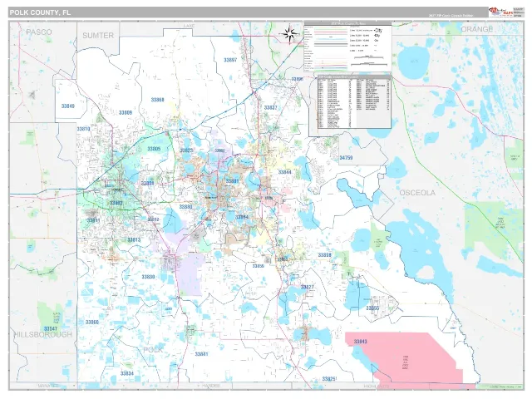This screenshot has height=399, width=532.
Task: Click the HIGHLANDS label on the bottom border
Action: (x=377, y=387)
